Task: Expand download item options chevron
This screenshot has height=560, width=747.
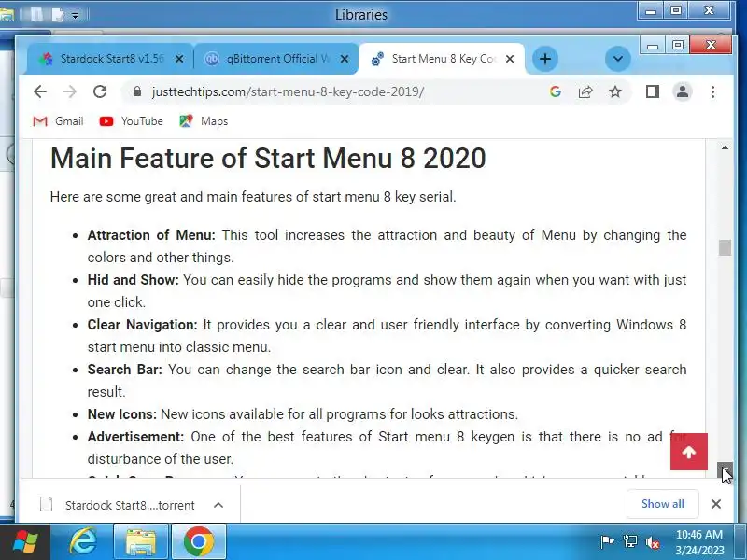Action: click(218, 505)
